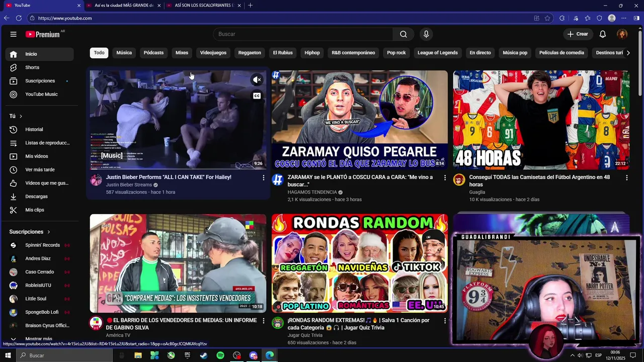Open Vídeos que me gustan
Viewport: 644px width, 362px height.
[x=39, y=183]
